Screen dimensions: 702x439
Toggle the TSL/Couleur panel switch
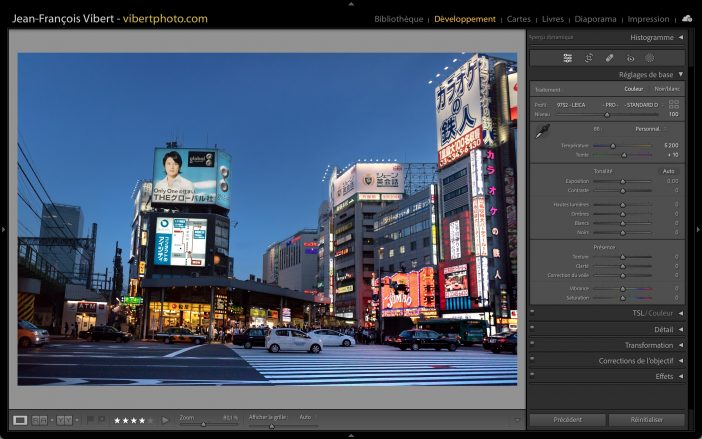532,313
